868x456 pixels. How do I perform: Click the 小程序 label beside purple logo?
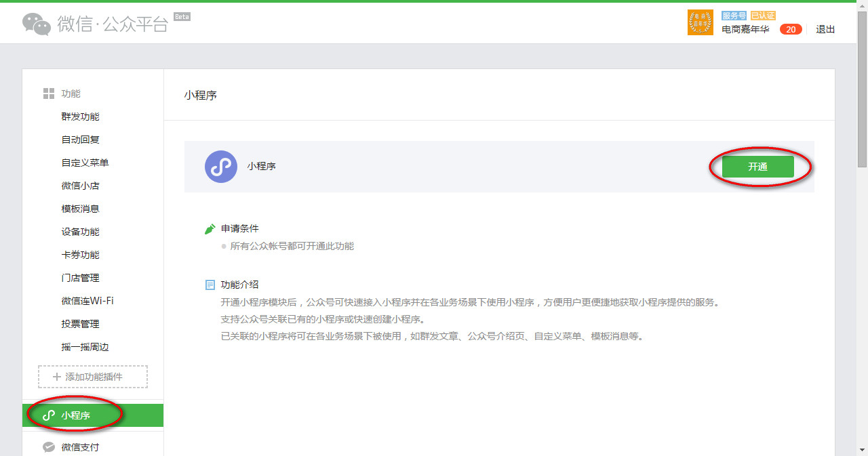[261, 166]
